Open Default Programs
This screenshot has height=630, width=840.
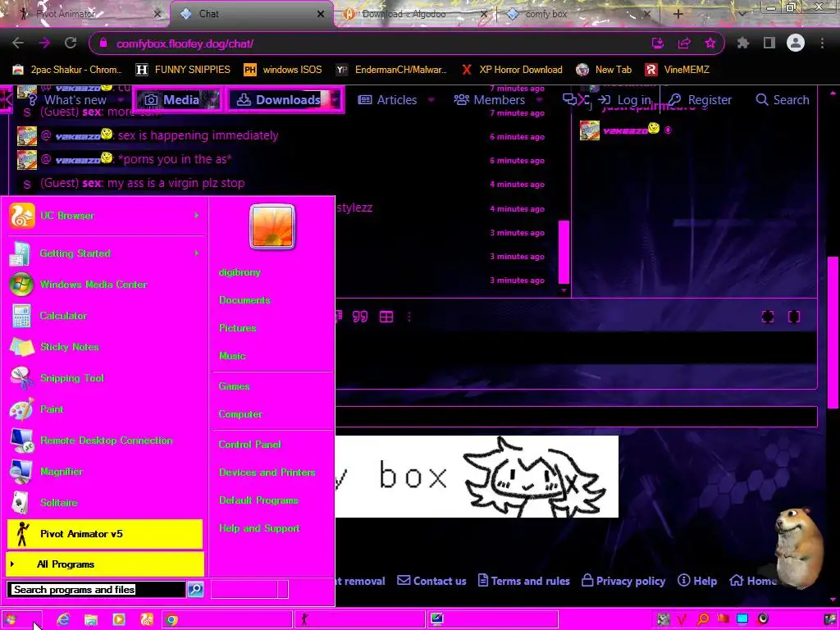tap(258, 500)
